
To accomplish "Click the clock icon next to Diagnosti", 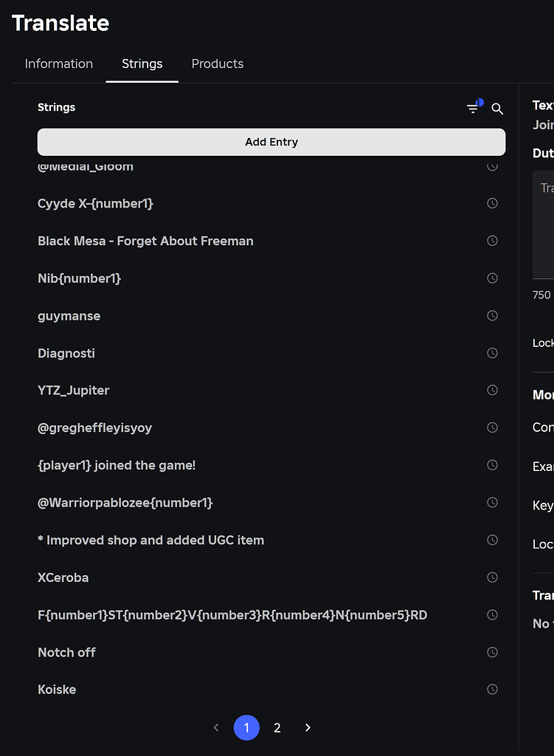I will tap(492, 353).
